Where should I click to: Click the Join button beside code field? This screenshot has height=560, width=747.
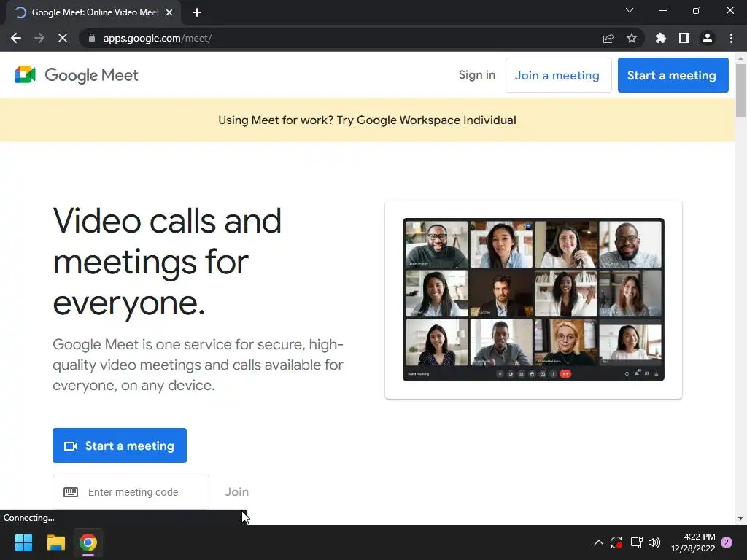click(237, 492)
